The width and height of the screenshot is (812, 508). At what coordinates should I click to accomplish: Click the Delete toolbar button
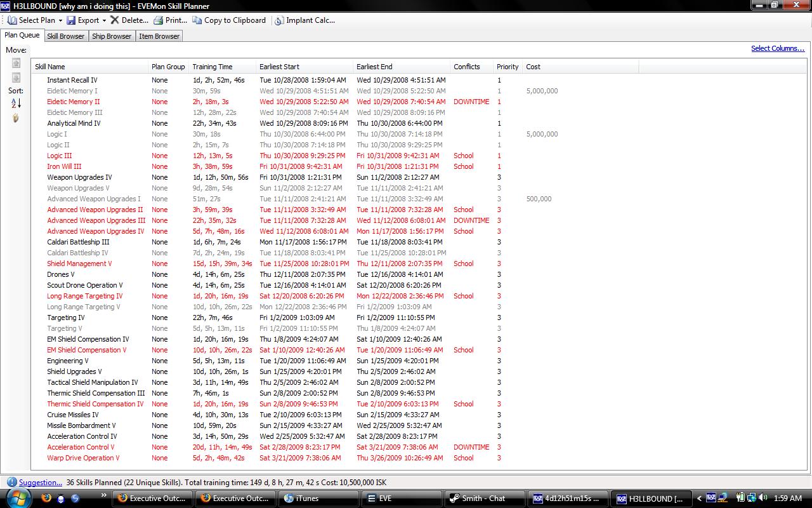[129, 20]
